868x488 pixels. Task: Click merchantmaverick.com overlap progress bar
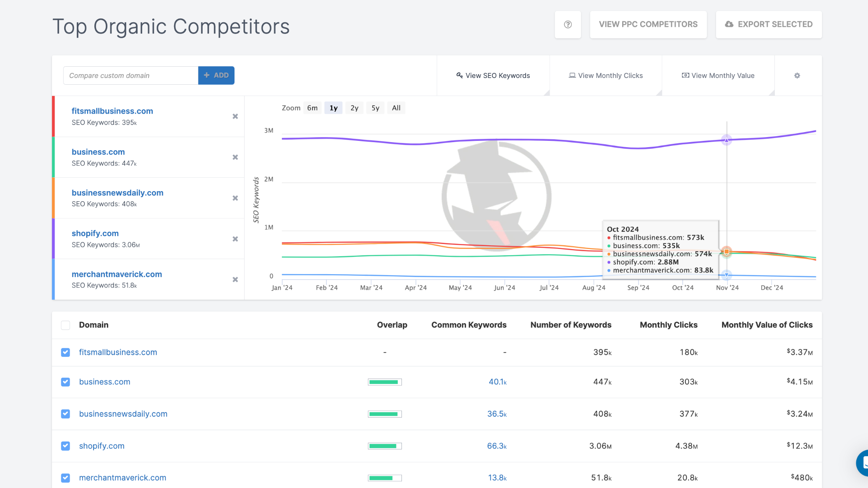click(385, 478)
